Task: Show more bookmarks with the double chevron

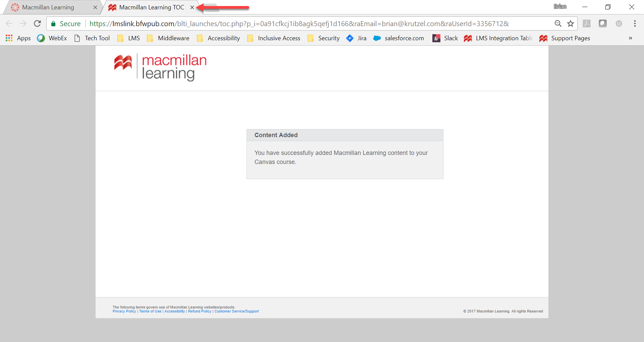Action: tap(631, 38)
